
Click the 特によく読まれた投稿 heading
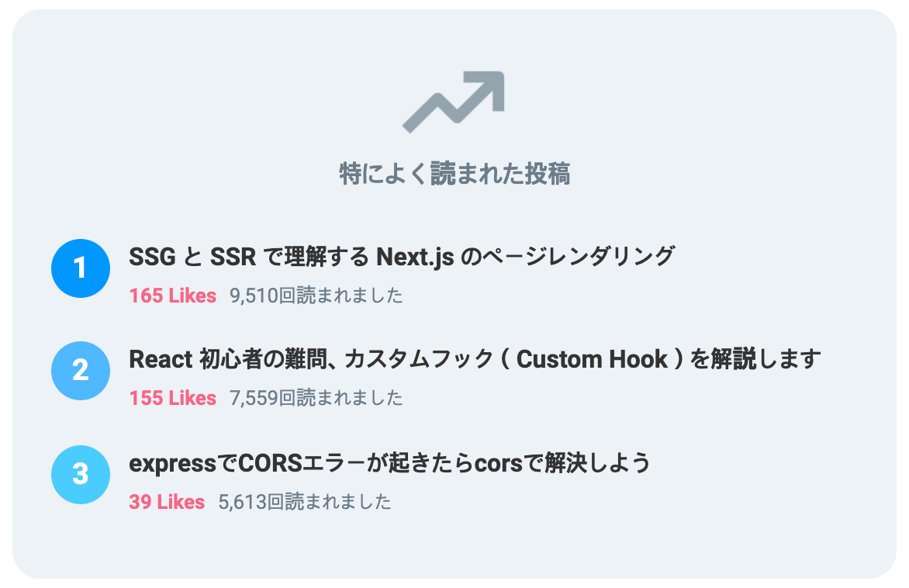point(454,174)
